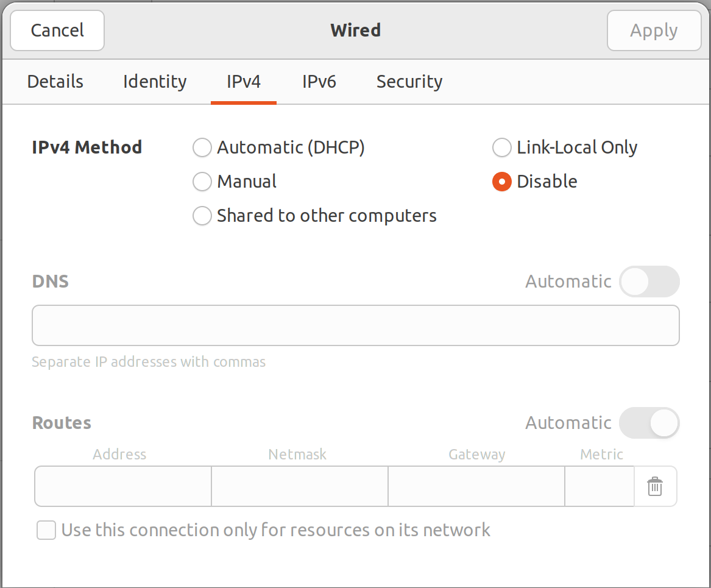This screenshot has height=588, width=711.
Task: Click the route Gateway field
Action: 476,486
